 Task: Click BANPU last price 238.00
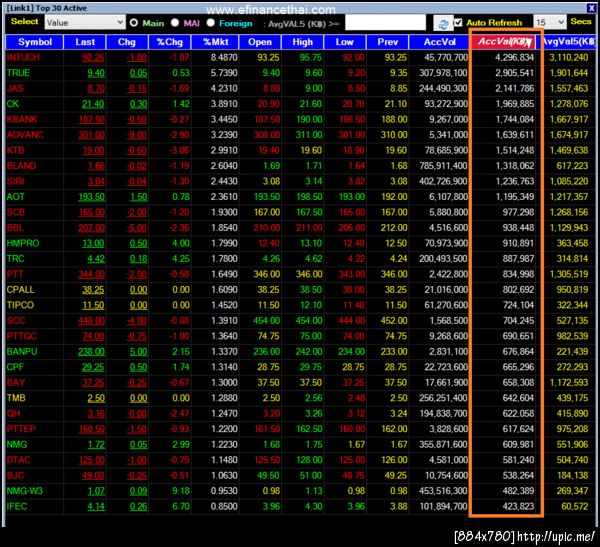[x=91, y=351]
